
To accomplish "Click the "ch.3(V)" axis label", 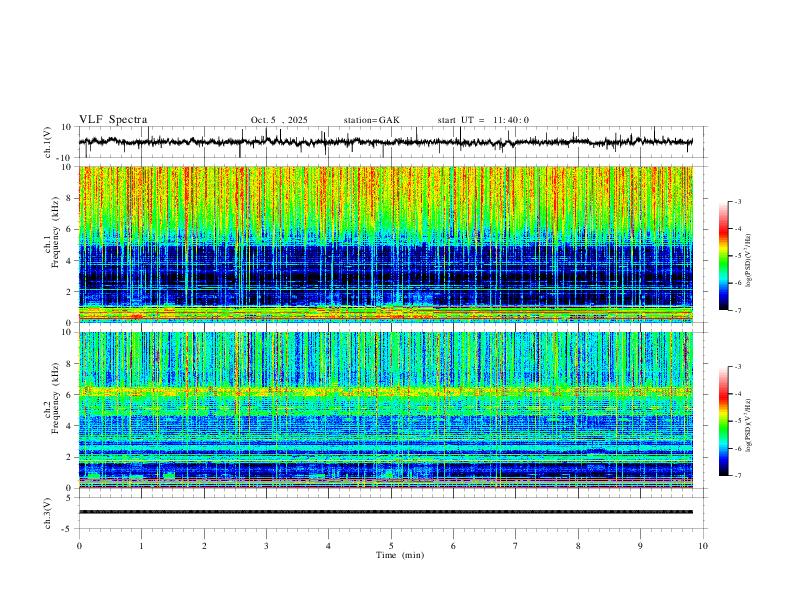I will (48, 513).
